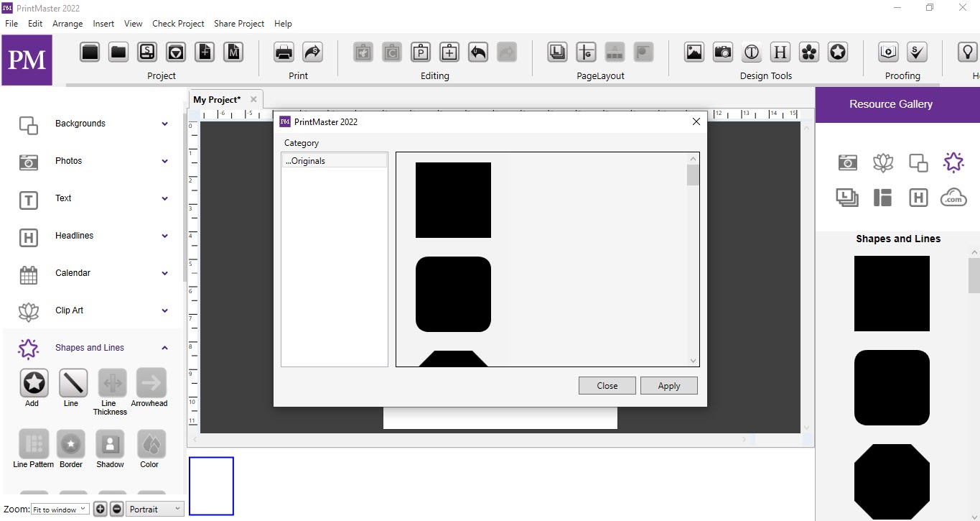Click the P clipboard icon in Editing group

[421, 52]
